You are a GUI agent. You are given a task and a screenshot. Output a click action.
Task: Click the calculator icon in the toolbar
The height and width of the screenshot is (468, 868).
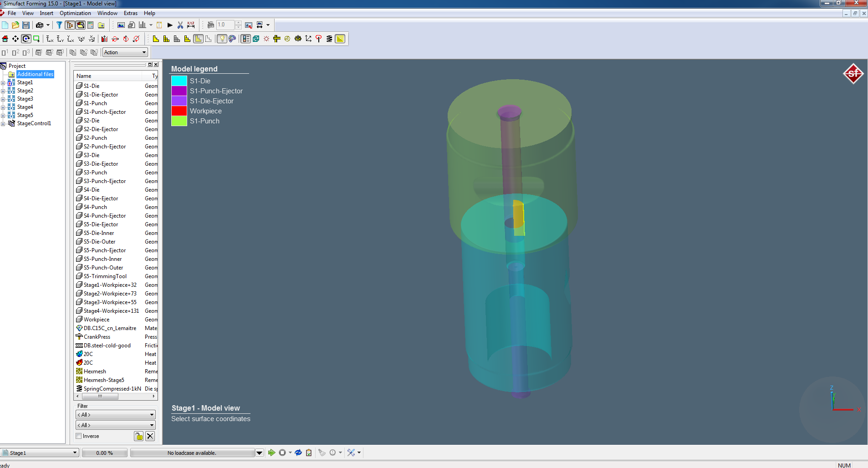(x=91, y=25)
